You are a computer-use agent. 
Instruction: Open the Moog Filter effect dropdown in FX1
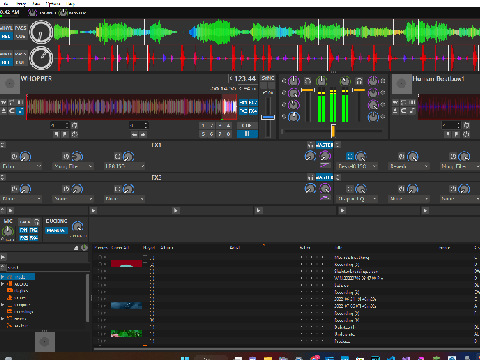pos(73,166)
